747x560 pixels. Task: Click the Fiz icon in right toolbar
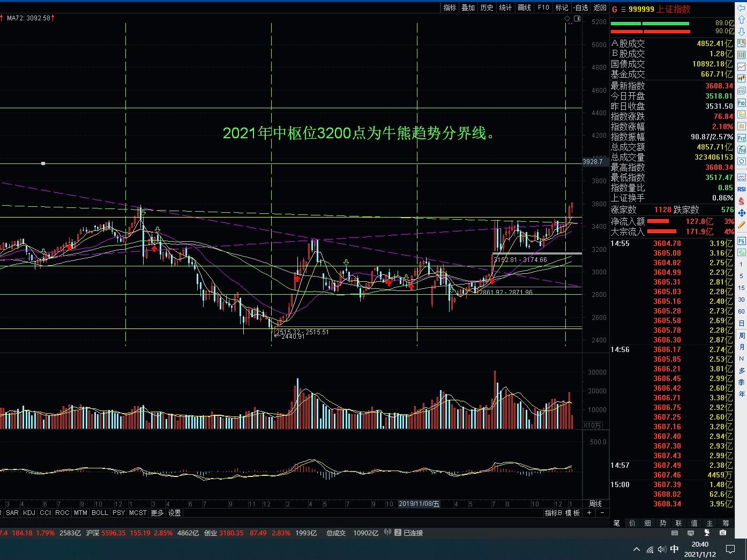[742, 138]
